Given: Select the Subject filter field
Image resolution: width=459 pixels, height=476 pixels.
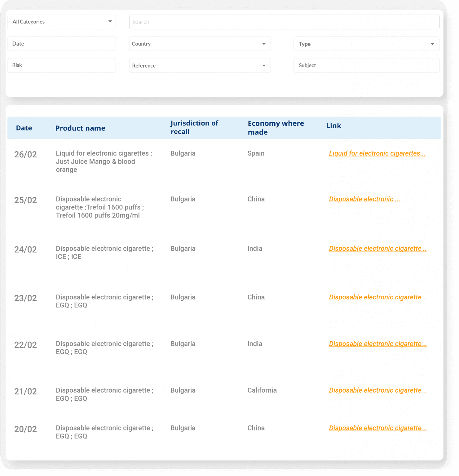Looking at the screenshot, I should 366,65.
